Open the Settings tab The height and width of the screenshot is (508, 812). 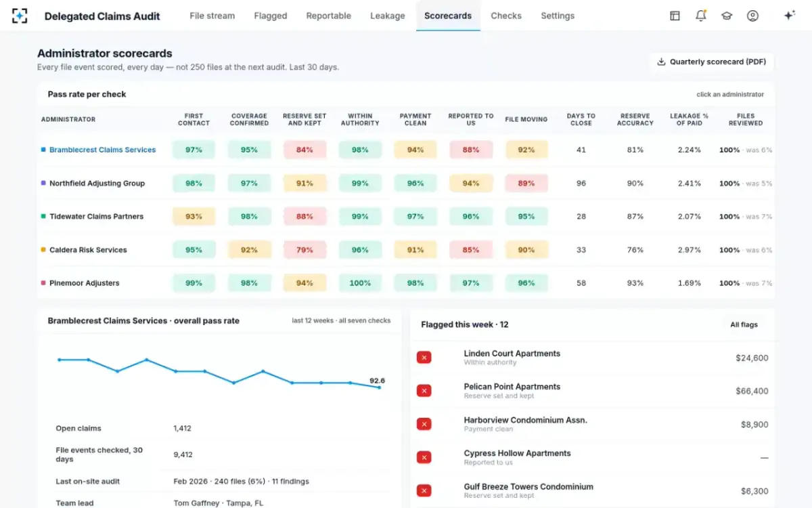pyautogui.click(x=558, y=16)
